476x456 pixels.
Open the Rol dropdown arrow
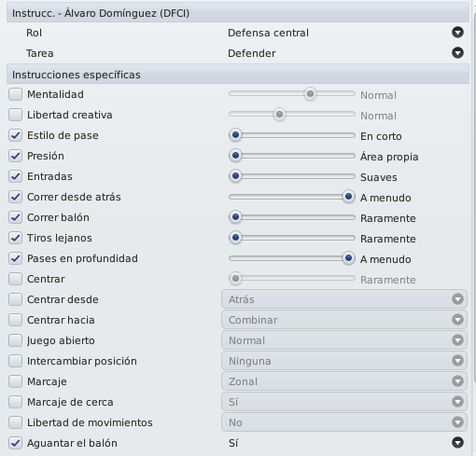457,33
